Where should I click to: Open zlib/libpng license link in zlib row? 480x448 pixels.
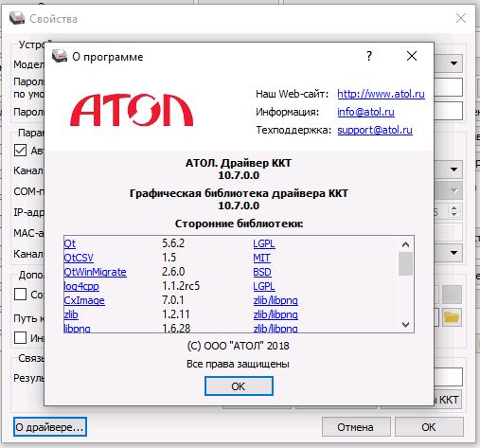276,314
